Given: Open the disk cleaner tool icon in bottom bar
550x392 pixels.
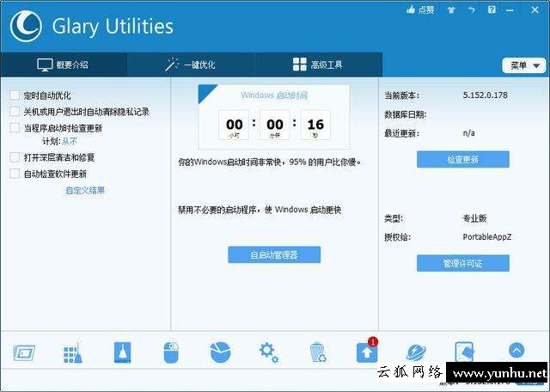Looking at the screenshot, I should (24, 352).
